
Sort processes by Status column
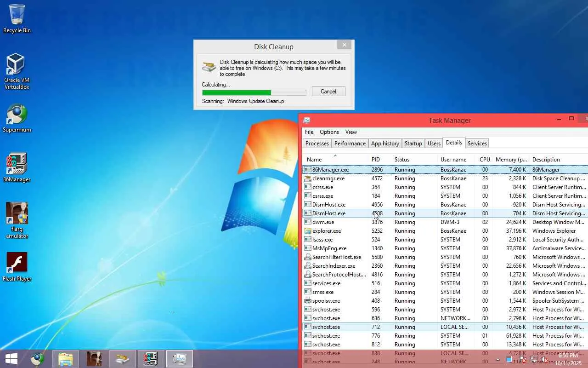(414, 159)
